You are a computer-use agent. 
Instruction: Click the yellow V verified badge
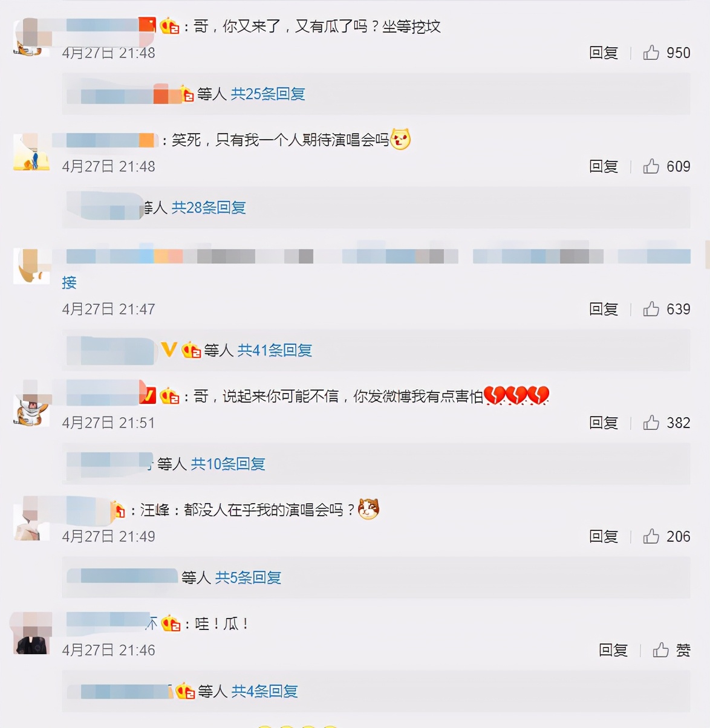click(x=169, y=349)
